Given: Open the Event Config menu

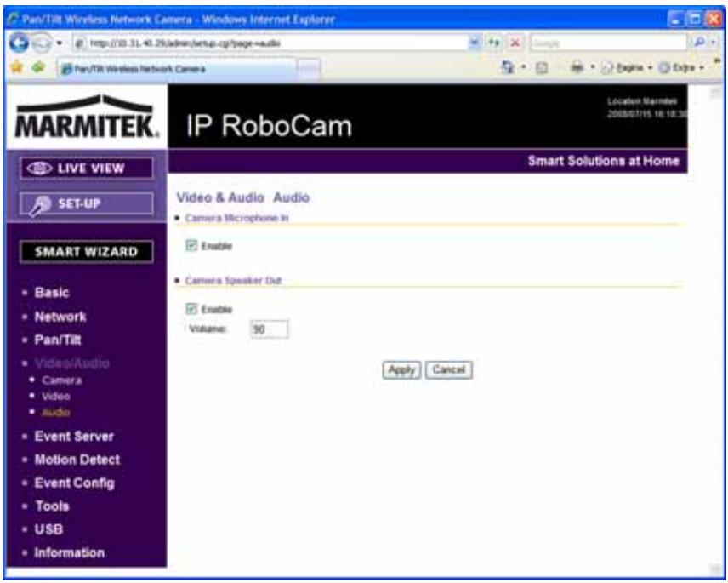Looking at the screenshot, I should coord(74,483).
